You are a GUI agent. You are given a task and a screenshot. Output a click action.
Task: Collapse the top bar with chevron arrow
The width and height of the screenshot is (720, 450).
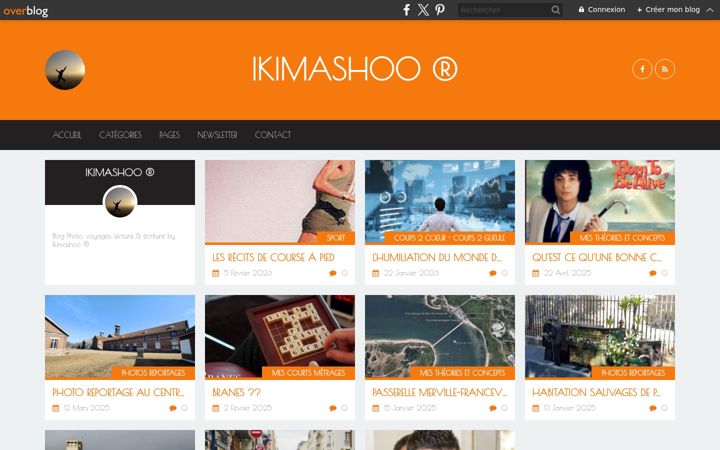pos(710,10)
